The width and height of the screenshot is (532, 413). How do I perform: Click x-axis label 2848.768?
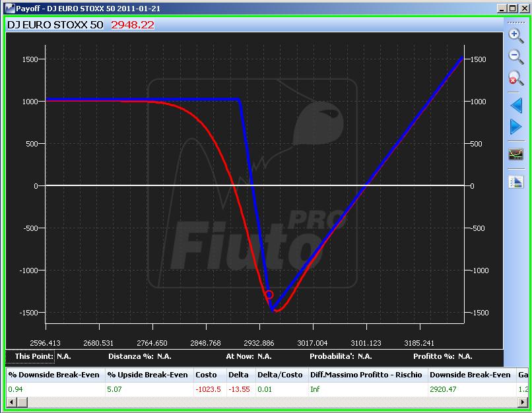coord(205,343)
